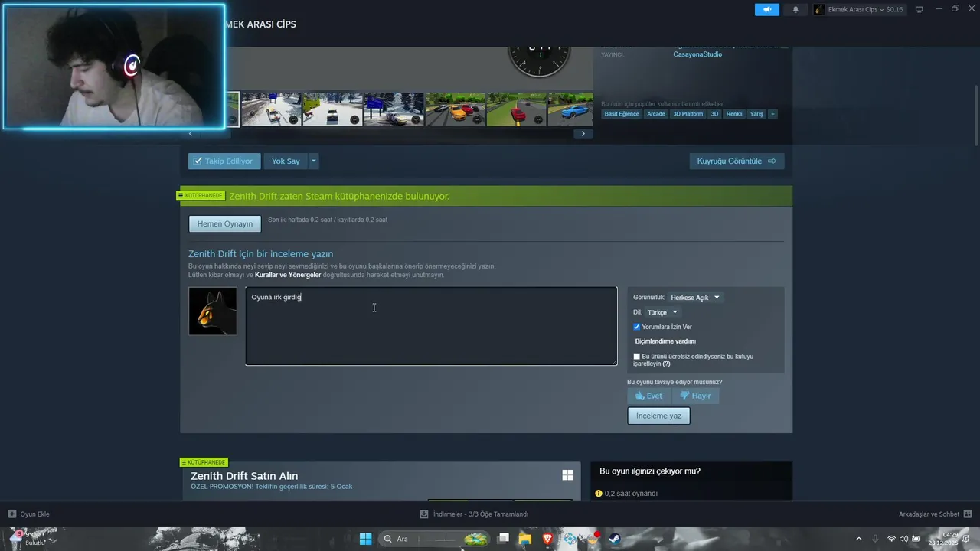Click the Yok Say ignore button
980x551 pixels.
click(x=286, y=161)
